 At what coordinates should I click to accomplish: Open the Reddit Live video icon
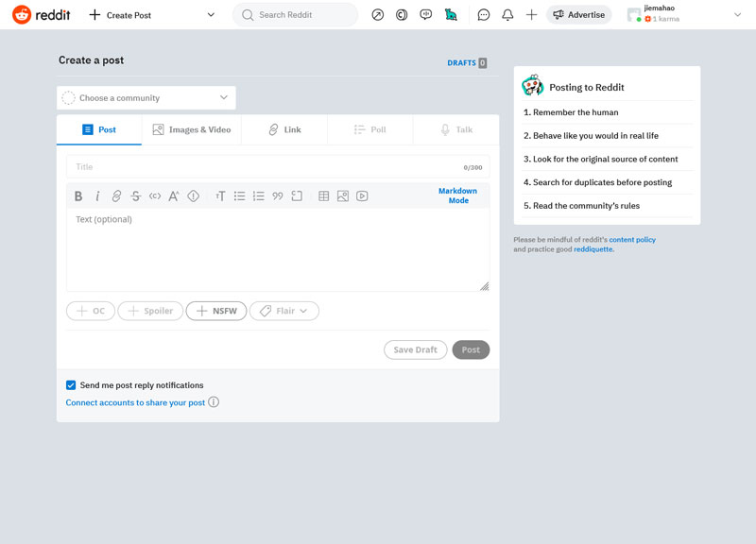point(426,15)
